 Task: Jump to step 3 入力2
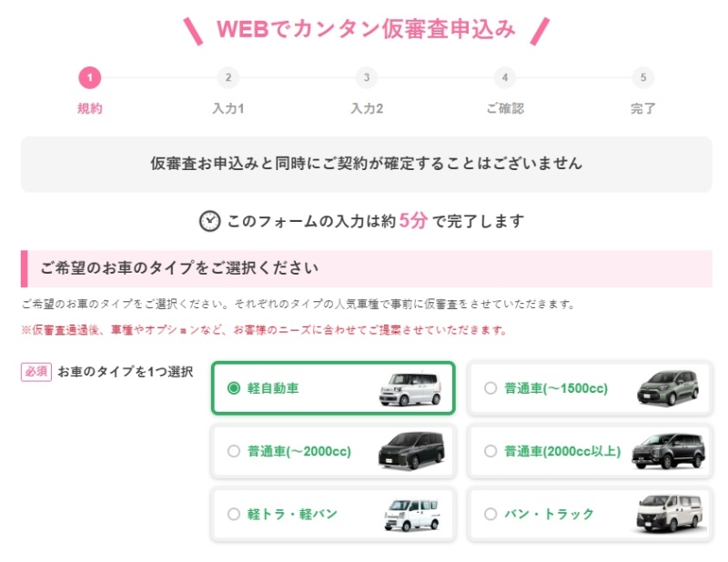pos(367,78)
